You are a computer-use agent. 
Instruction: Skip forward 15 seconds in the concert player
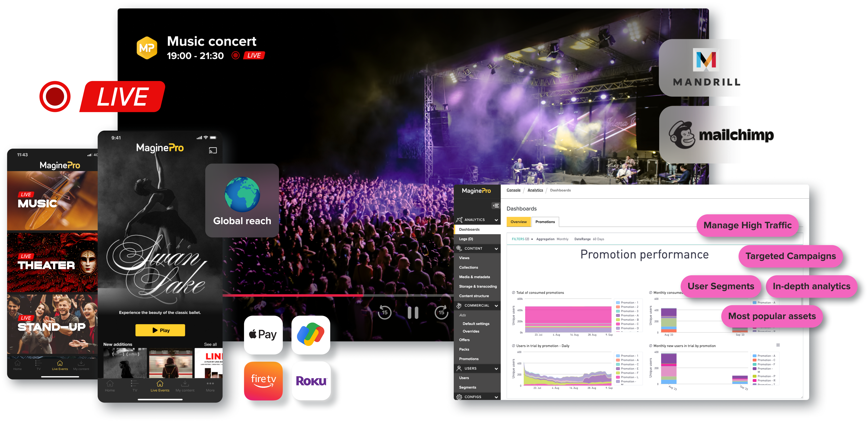441,312
